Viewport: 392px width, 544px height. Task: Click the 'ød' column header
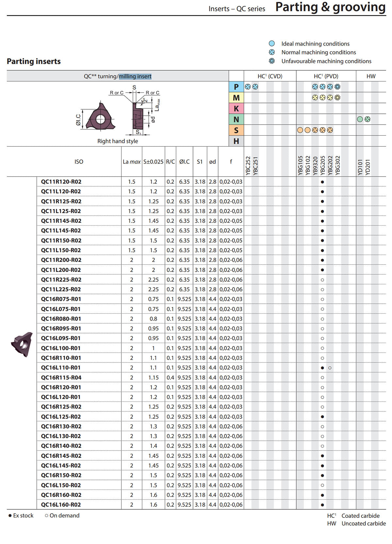tap(212, 161)
